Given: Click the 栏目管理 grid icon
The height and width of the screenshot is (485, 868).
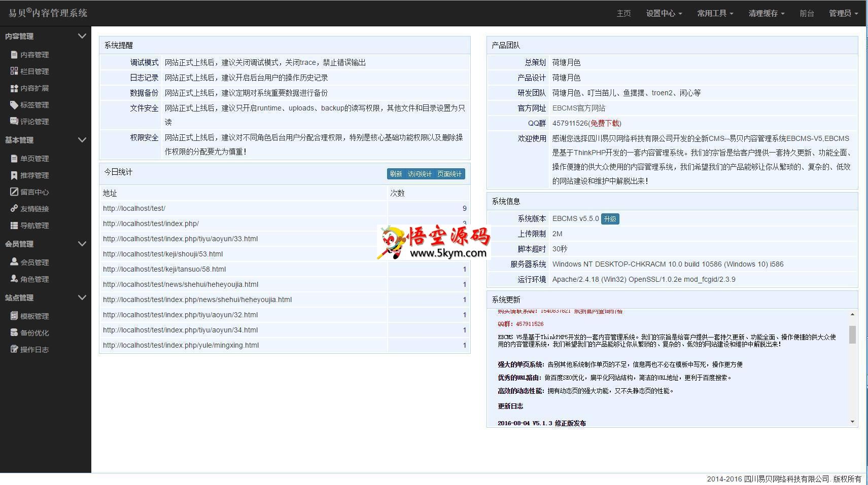Looking at the screenshot, I should click(x=14, y=71).
